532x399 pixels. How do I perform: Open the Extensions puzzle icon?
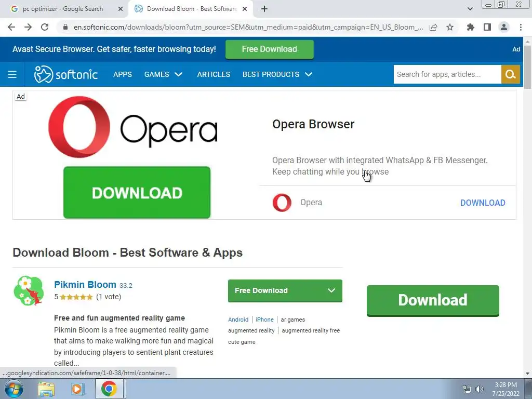coord(471,27)
